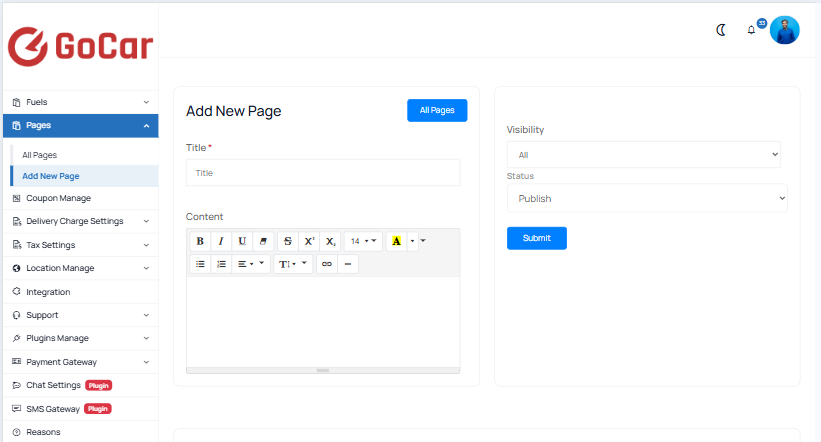
Task: Apply underline formatting
Action: (242, 241)
